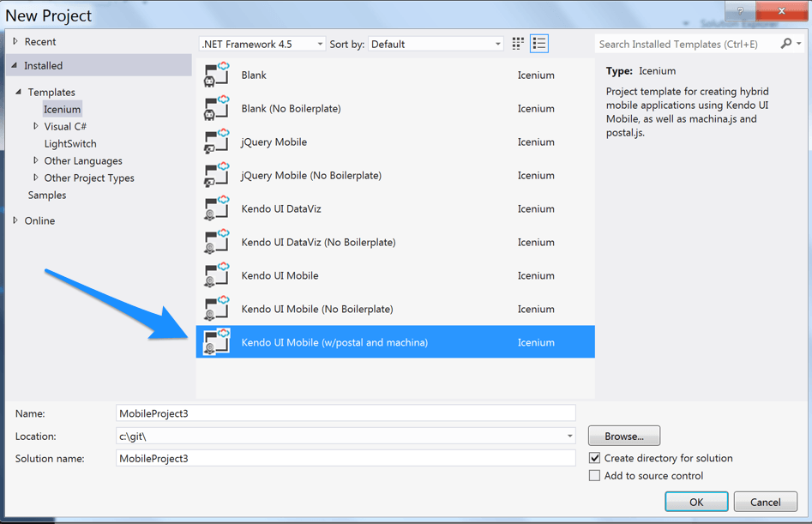This screenshot has width=812, height=524.
Task: Select the Blank template row
Action: (x=395, y=75)
